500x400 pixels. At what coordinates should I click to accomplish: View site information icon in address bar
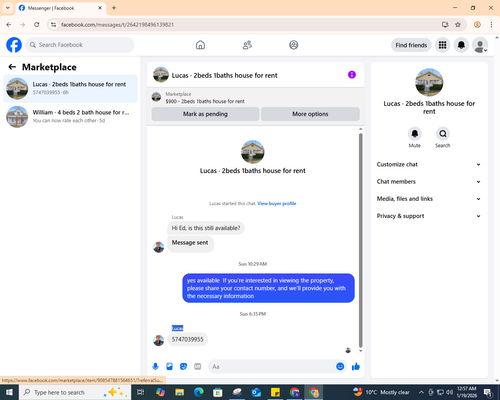coord(53,25)
